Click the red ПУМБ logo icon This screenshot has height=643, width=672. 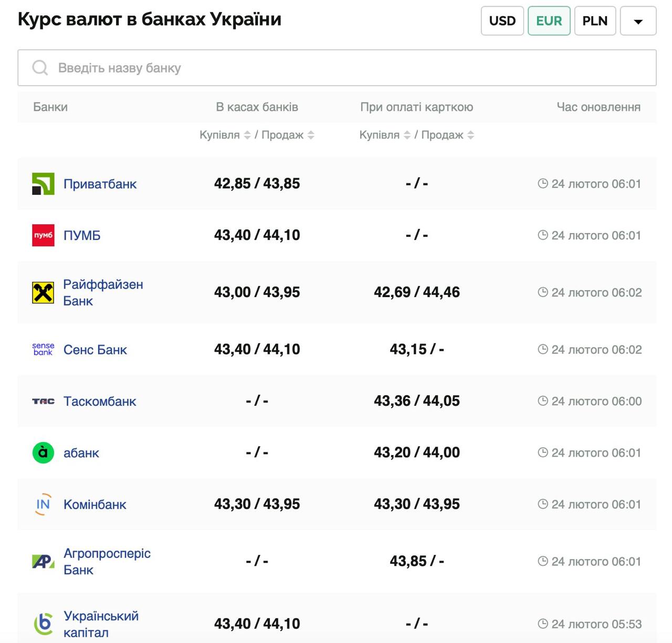[x=43, y=235]
